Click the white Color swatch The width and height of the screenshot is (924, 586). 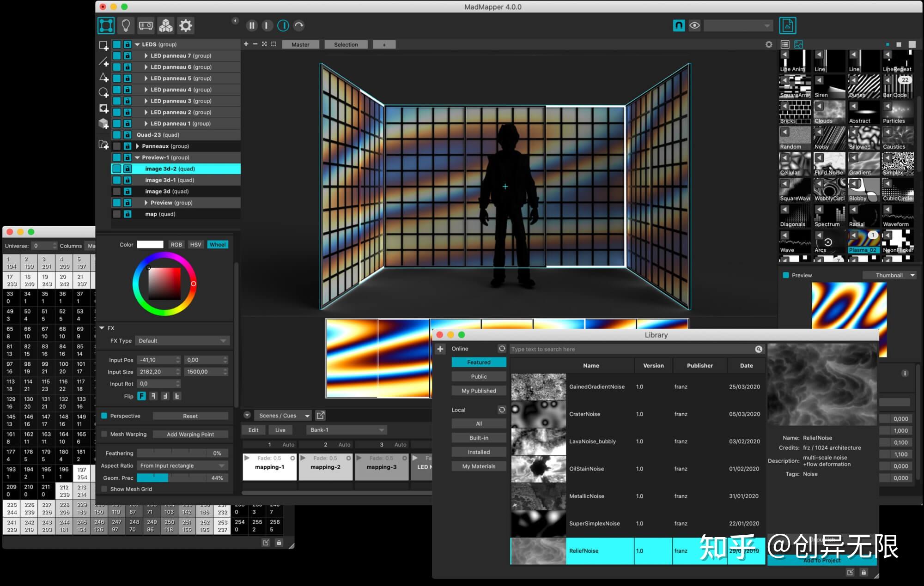(x=150, y=244)
